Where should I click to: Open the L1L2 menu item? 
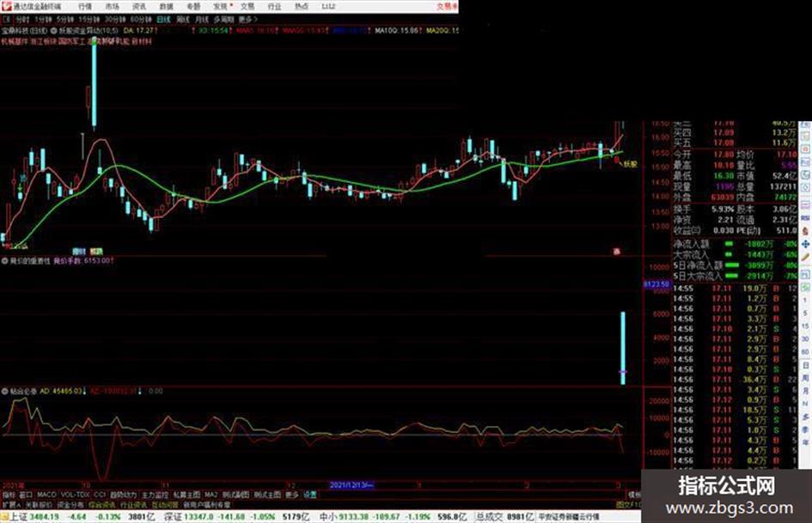328,6
